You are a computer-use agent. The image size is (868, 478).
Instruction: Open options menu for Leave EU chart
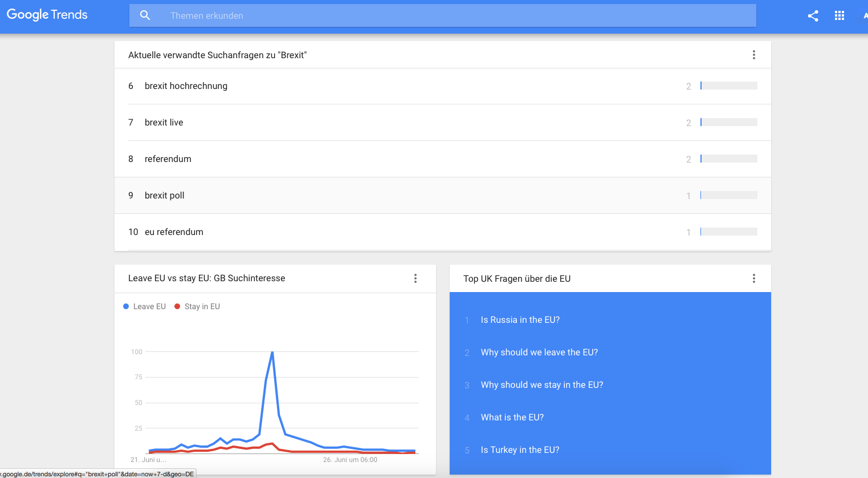[x=415, y=278]
